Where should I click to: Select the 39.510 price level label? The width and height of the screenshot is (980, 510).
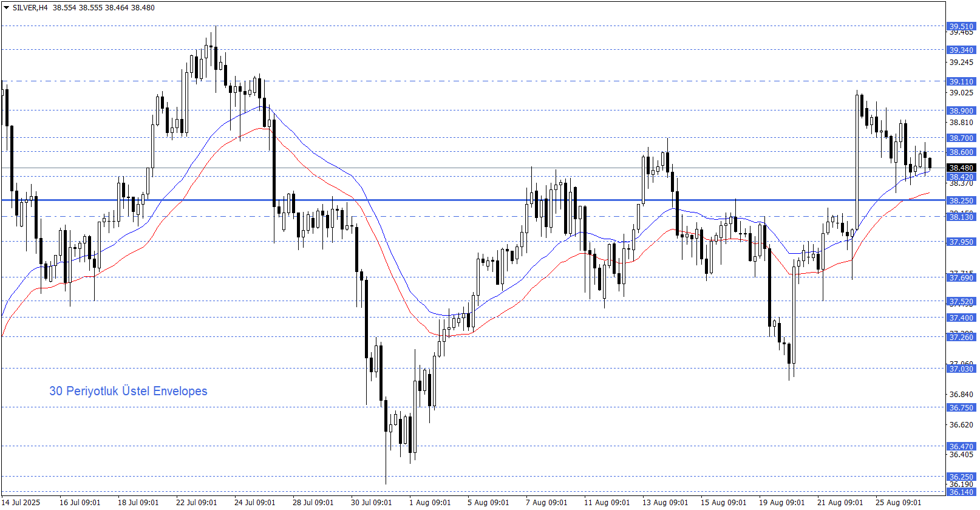click(x=961, y=26)
